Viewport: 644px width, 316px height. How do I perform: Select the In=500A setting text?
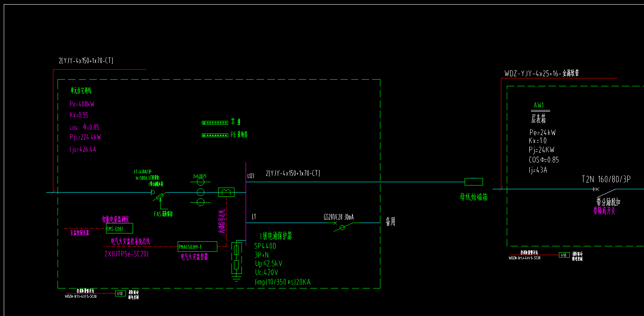click(142, 178)
